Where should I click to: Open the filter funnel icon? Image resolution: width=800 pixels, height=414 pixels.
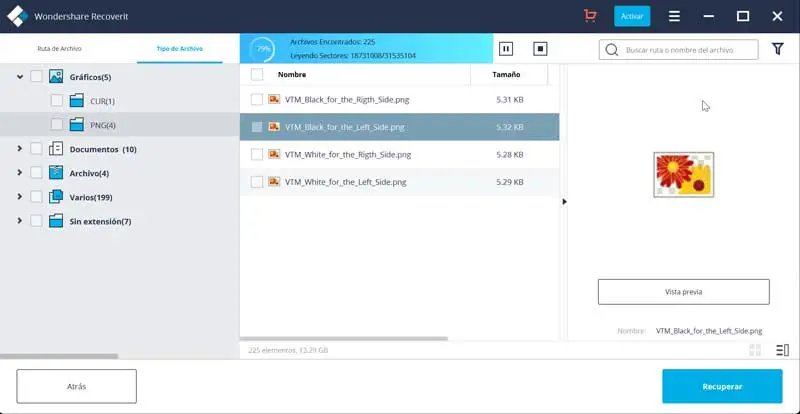[x=778, y=49]
